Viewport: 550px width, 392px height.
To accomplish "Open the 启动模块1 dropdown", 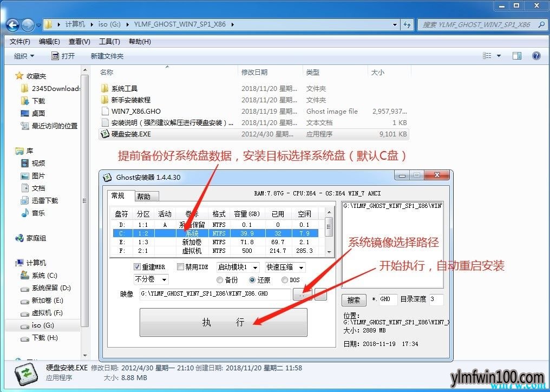I will (238, 267).
